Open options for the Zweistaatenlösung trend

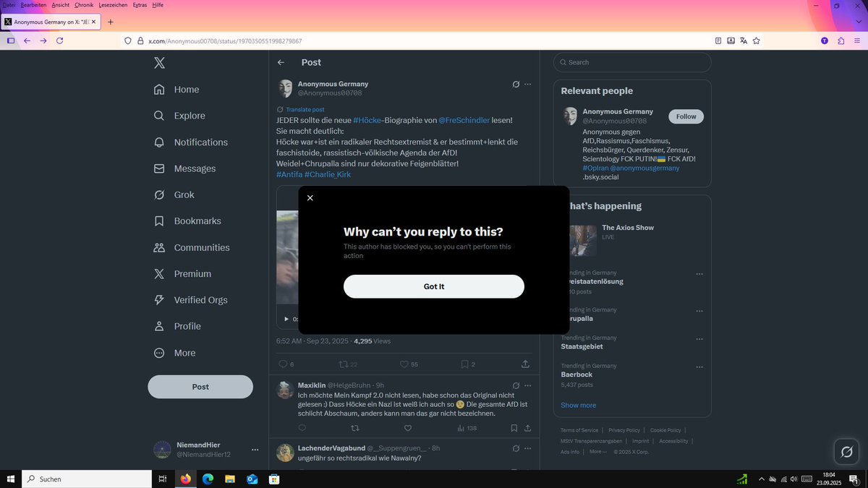coord(699,274)
